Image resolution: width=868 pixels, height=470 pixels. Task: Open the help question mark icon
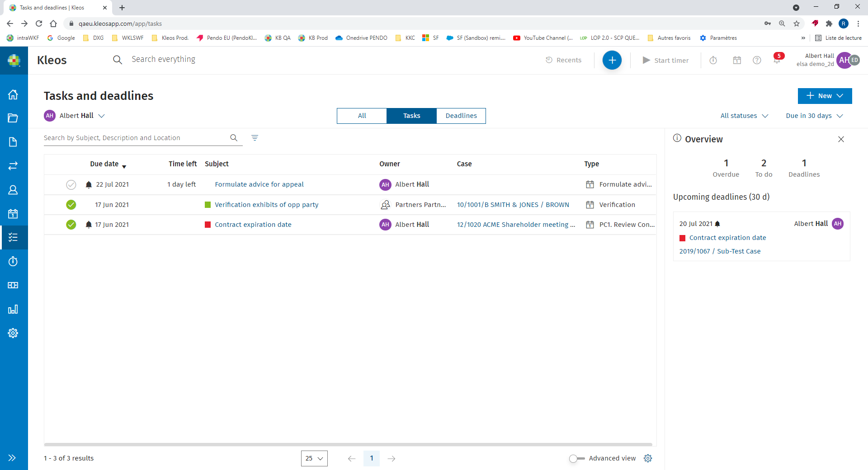click(x=757, y=60)
